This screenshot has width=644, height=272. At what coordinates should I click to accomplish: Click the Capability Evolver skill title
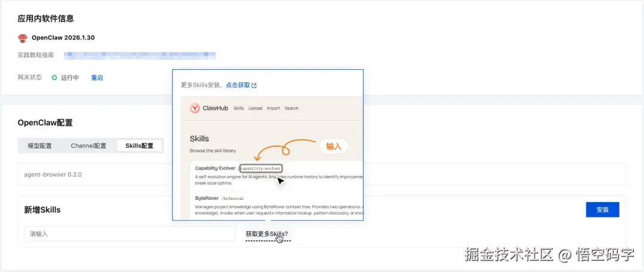coord(215,168)
